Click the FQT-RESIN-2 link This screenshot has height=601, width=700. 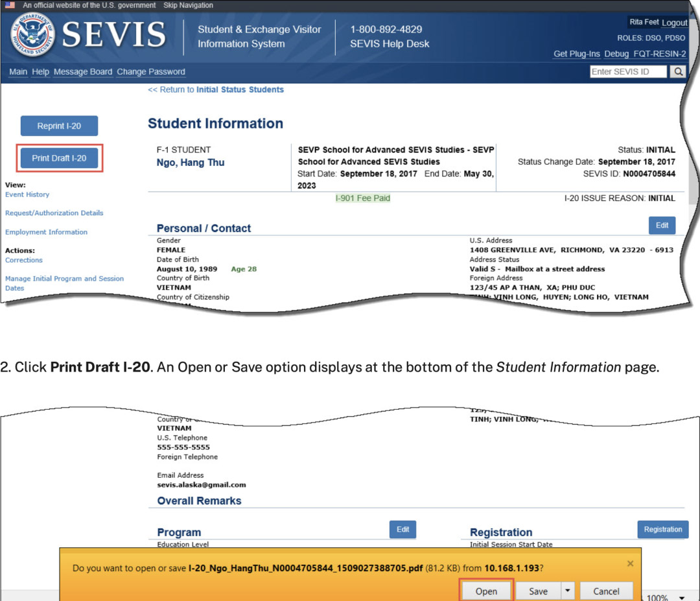coord(659,54)
